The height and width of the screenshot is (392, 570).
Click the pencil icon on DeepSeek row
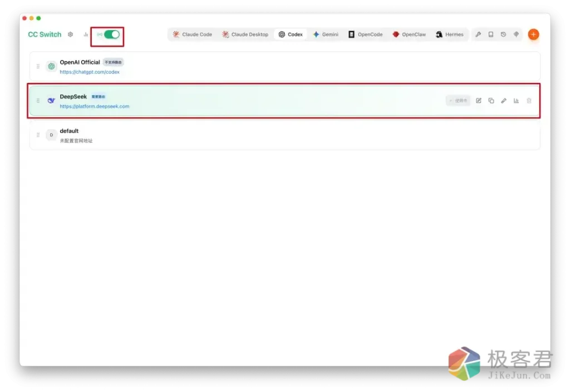pos(503,100)
